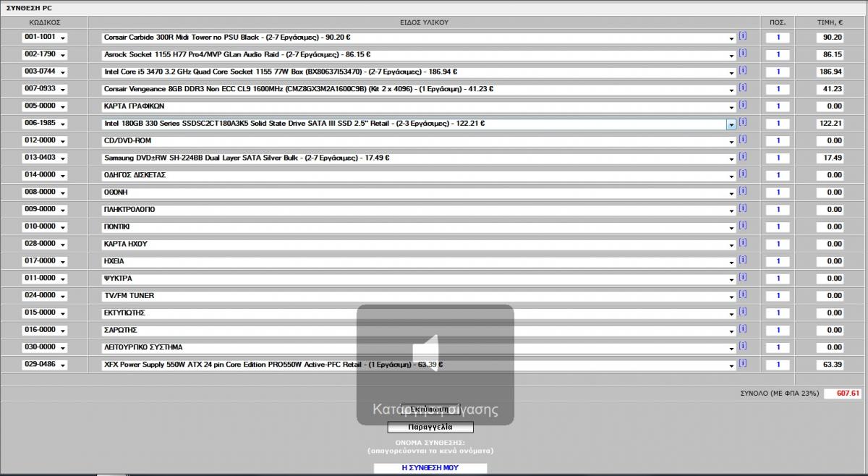Show info icon in ΣΑΡΩΤΗΣ row
This screenshot has width=868, height=476.
[742, 328]
